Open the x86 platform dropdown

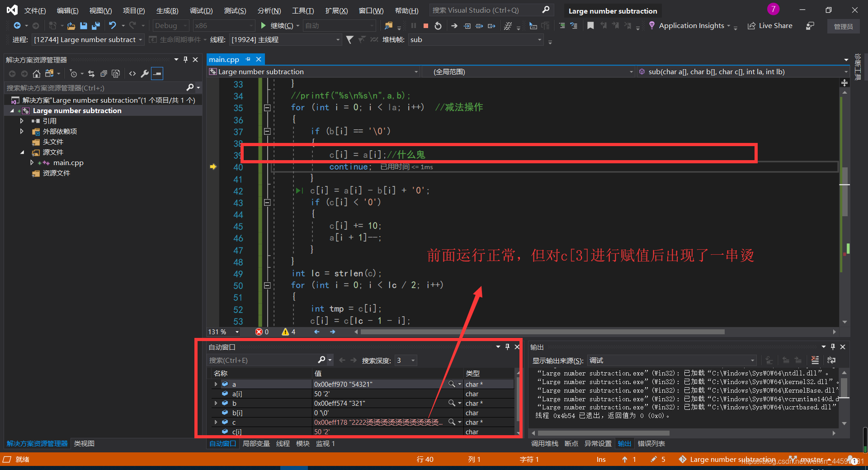point(224,26)
